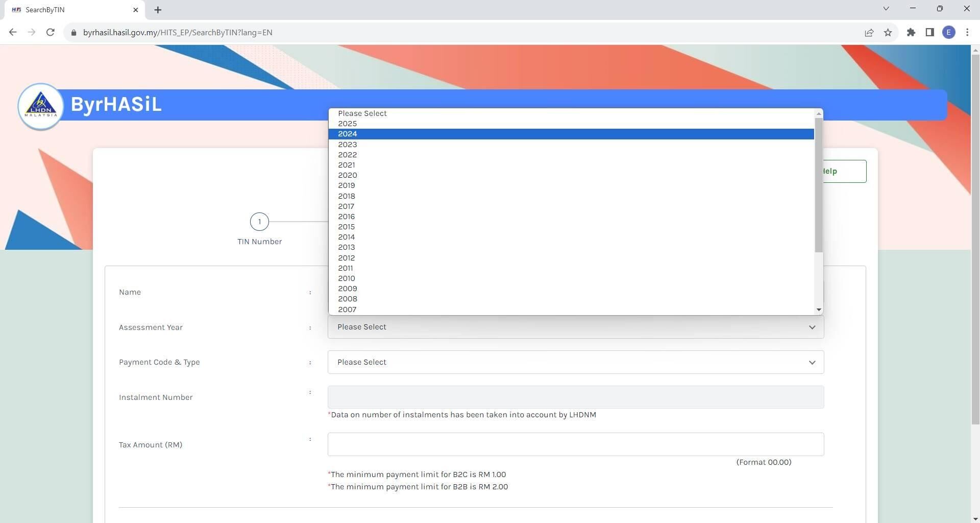Click the page scroll-down arrow
Image resolution: width=980 pixels, height=523 pixels.
[x=975, y=519]
